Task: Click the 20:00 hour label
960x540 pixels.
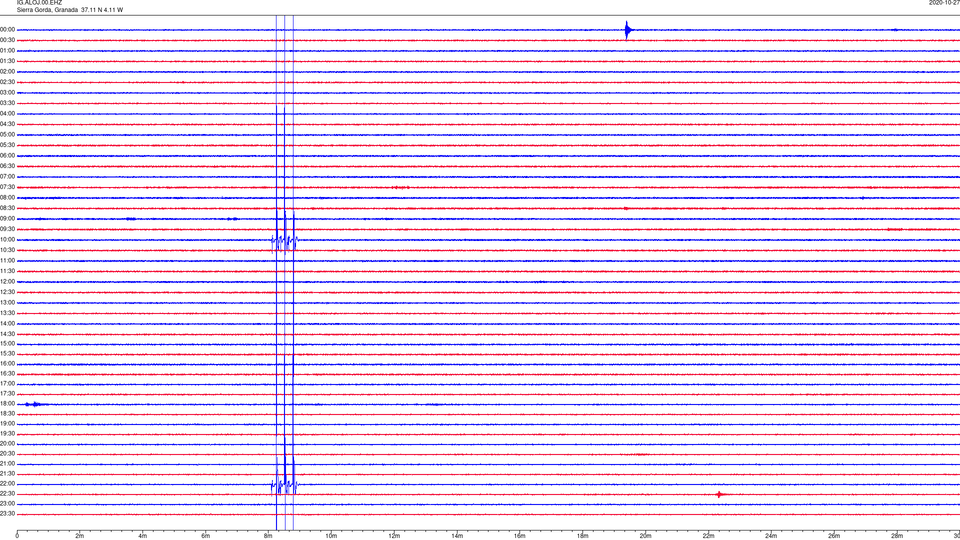Action: 8,444
